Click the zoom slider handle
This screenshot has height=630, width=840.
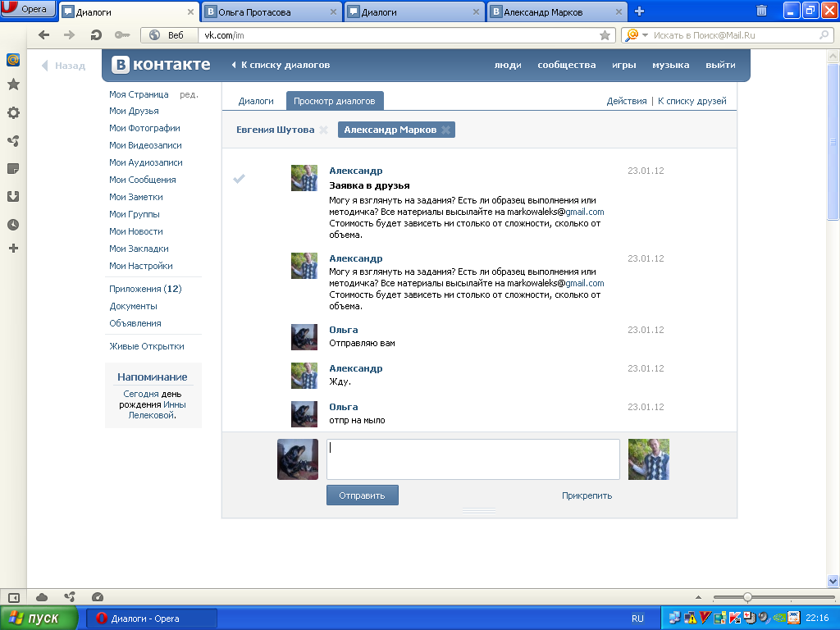747,597
